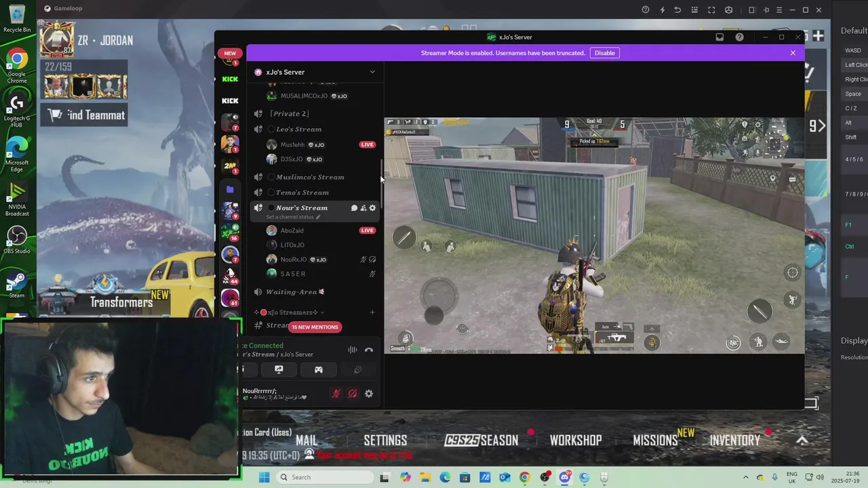Viewport: 868px width, 488px height.
Task: Unmute microphone in Discord user panel
Action: pos(336,394)
